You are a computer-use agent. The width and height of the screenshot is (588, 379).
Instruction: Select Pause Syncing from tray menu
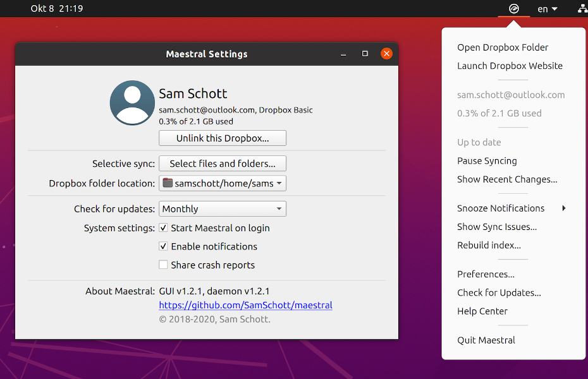487,161
